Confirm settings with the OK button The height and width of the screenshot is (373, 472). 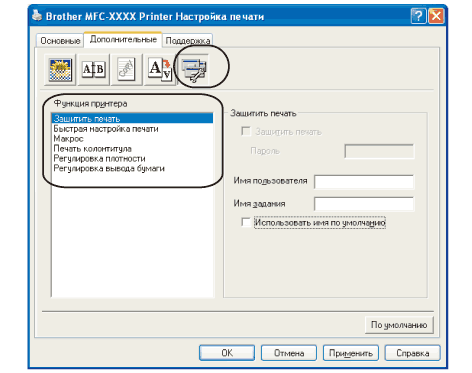(227, 353)
